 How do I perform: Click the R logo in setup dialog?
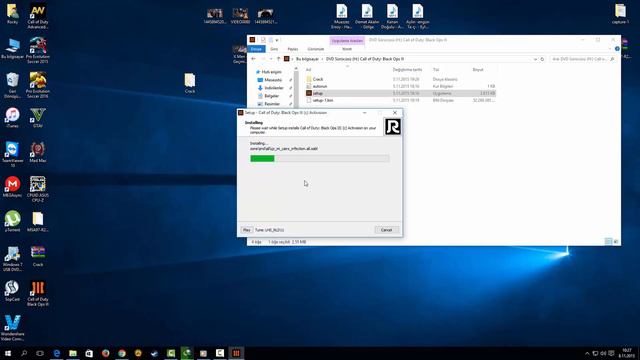393,127
